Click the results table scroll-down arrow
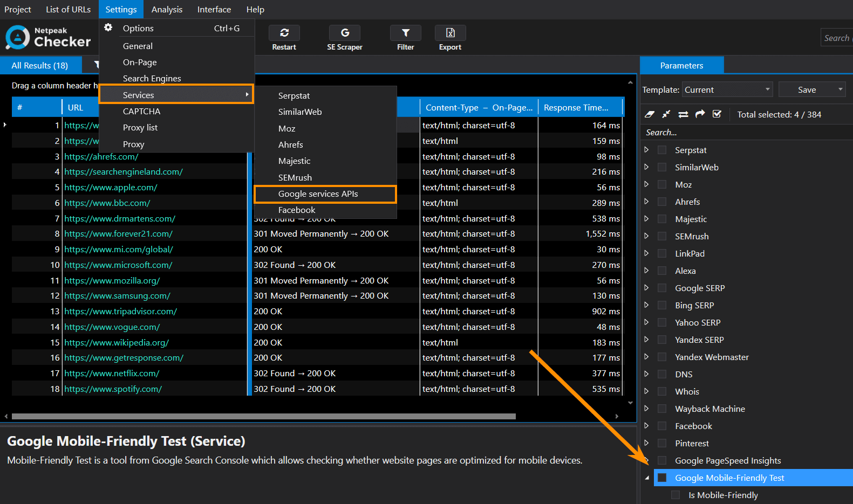This screenshot has height=504, width=853. pos(630,403)
